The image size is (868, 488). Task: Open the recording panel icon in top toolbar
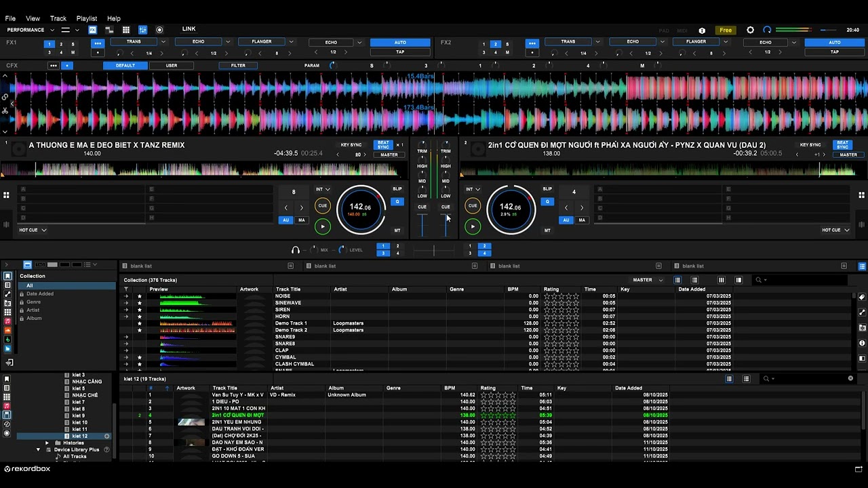pyautogui.click(x=159, y=30)
